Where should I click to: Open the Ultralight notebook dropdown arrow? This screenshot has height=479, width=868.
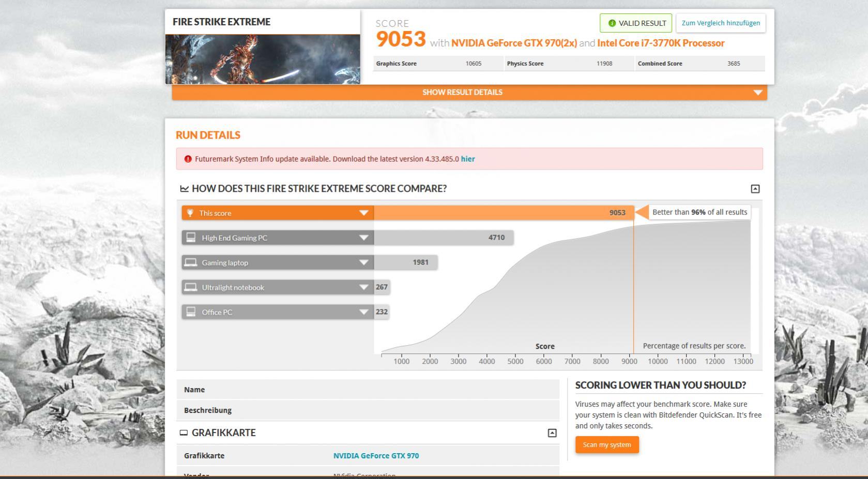click(x=363, y=287)
